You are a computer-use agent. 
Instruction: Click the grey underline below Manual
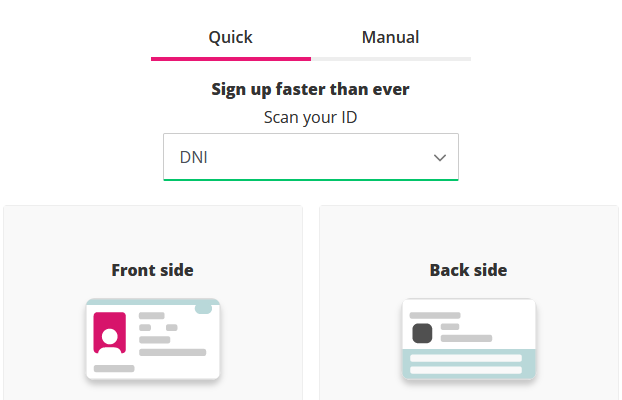391,59
